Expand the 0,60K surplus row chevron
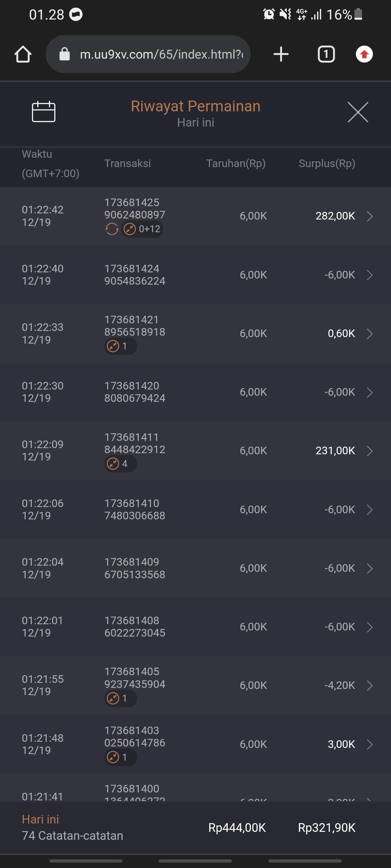 coord(370,333)
